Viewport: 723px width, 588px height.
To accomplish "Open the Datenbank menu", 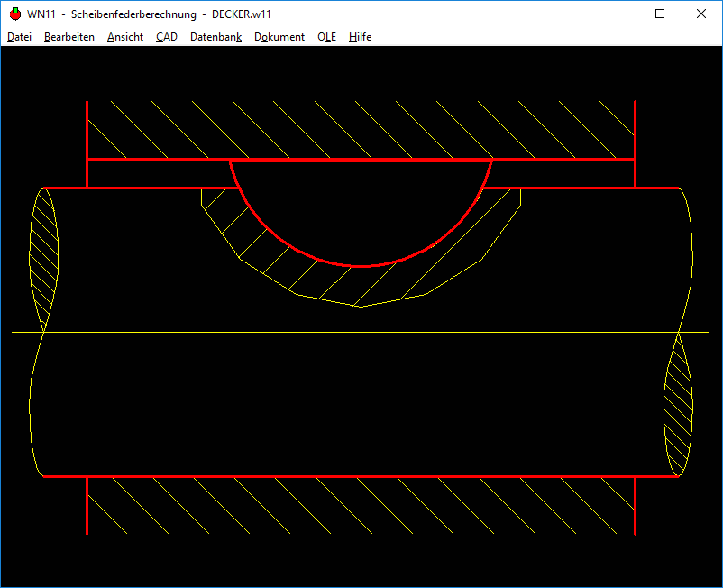I will 215,37.
